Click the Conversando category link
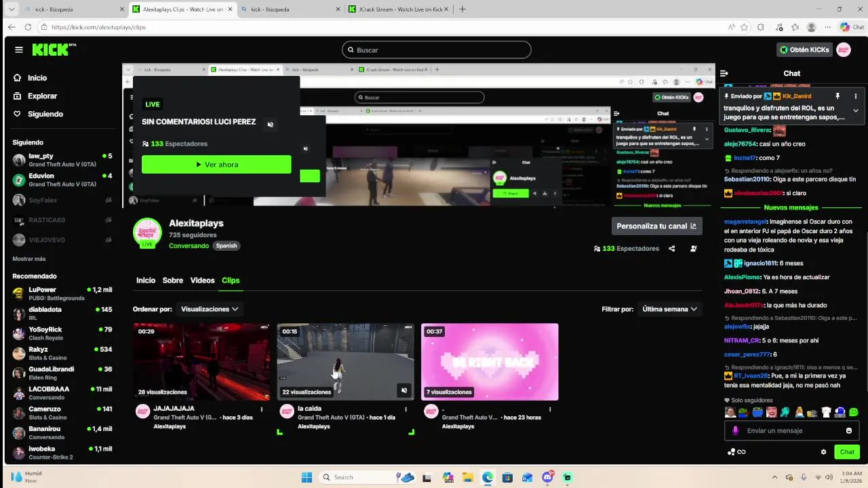Screen dimensions: 868x488 point(189,246)
